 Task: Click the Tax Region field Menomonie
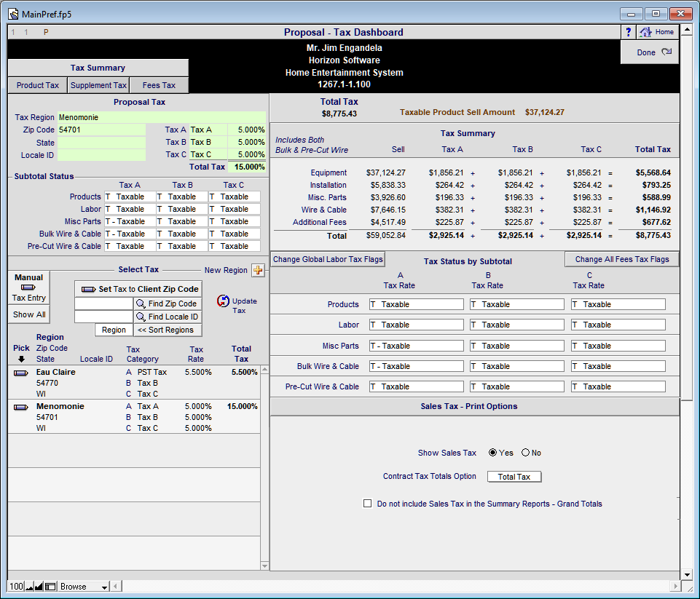(x=162, y=117)
